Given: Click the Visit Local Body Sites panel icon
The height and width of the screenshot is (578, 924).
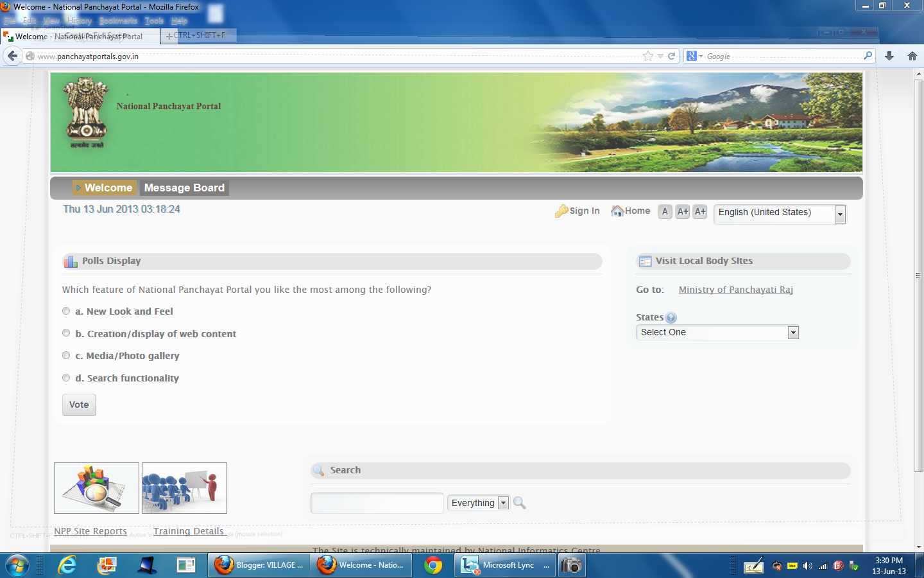Looking at the screenshot, I should [645, 261].
